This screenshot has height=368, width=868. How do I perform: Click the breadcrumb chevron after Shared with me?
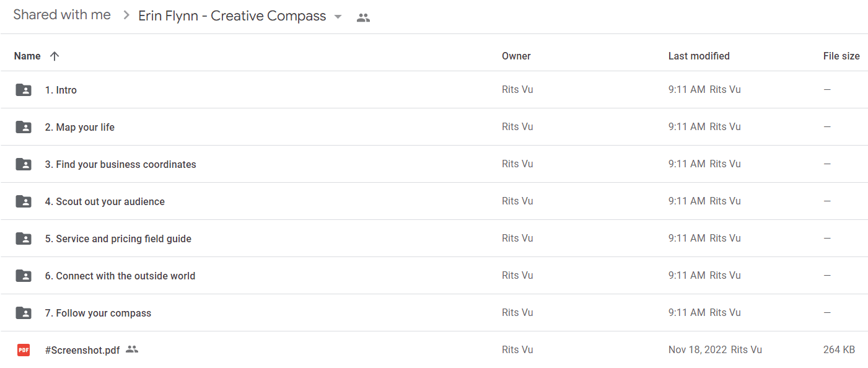126,16
